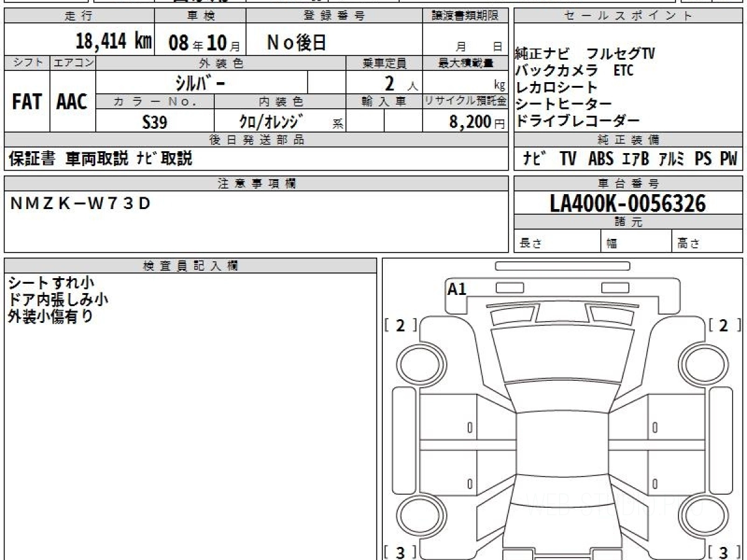Select the ナビ取説 item
The image size is (747, 560).
(x=165, y=159)
